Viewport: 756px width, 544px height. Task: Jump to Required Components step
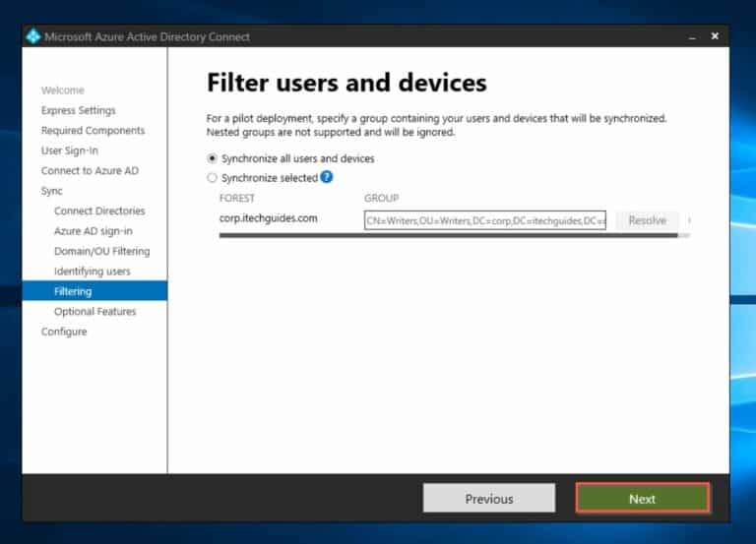tap(94, 131)
